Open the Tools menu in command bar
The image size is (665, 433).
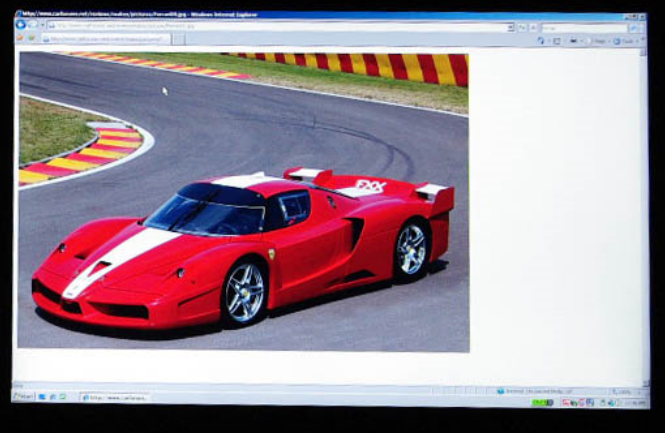point(624,42)
